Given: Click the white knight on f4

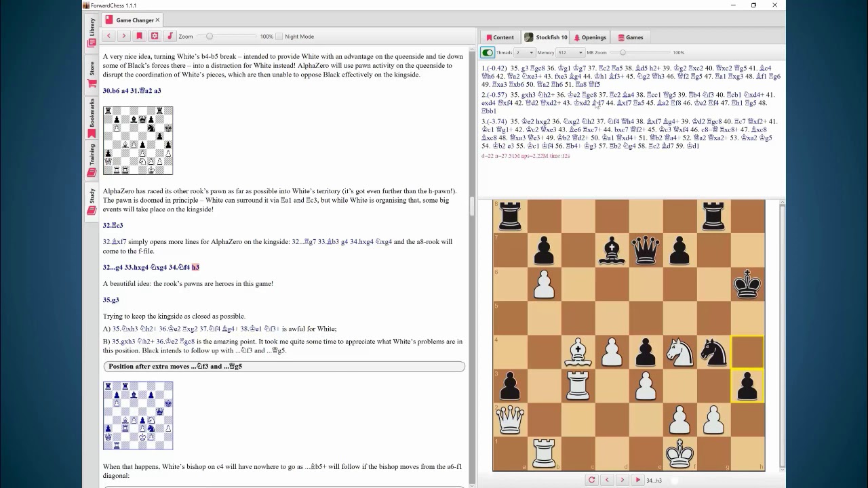Looking at the screenshot, I should pyautogui.click(x=679, y=352).
